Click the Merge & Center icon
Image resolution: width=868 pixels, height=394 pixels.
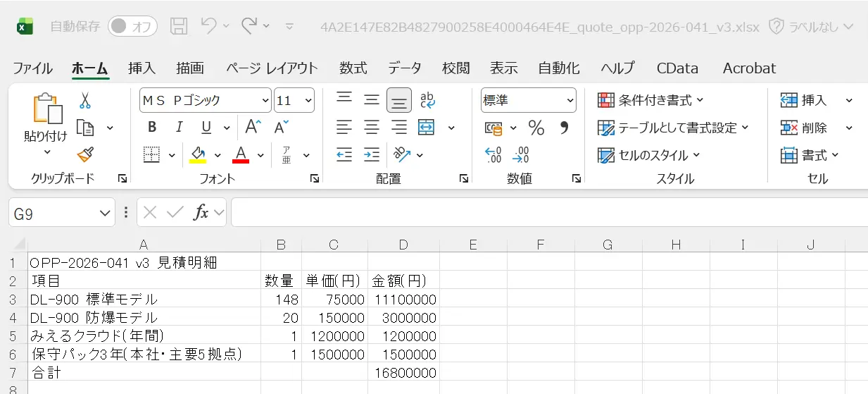coord(427,128)
